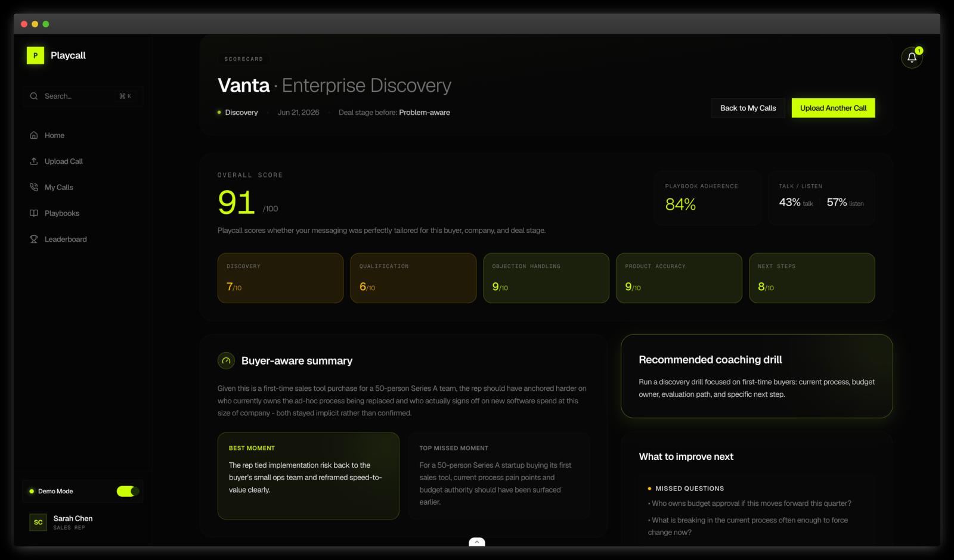This screenshot has height=560, width=954.
Task: Click the Playcall brand name
Action: (68, 55)
